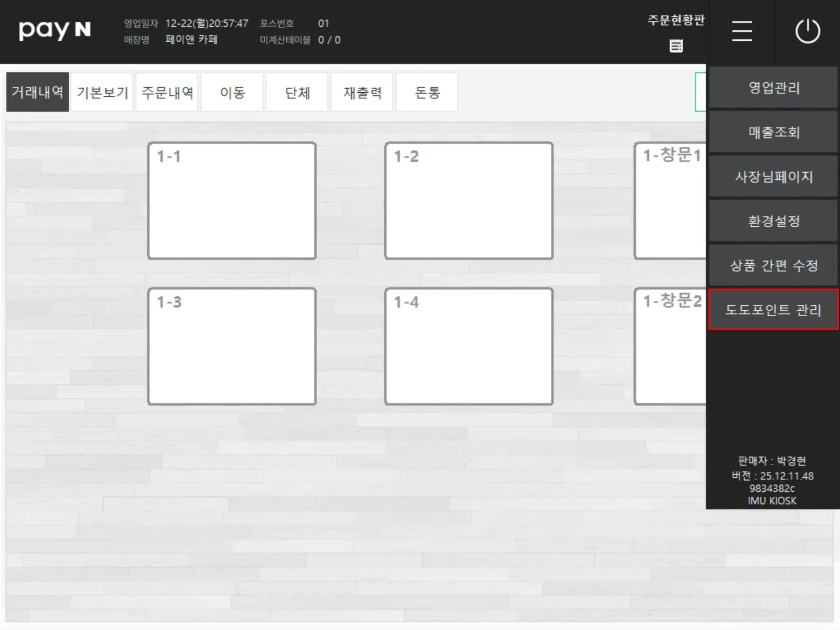840x630 pixels.
Task: Click the 재출력 reprint button
Action: coord(362,92)
